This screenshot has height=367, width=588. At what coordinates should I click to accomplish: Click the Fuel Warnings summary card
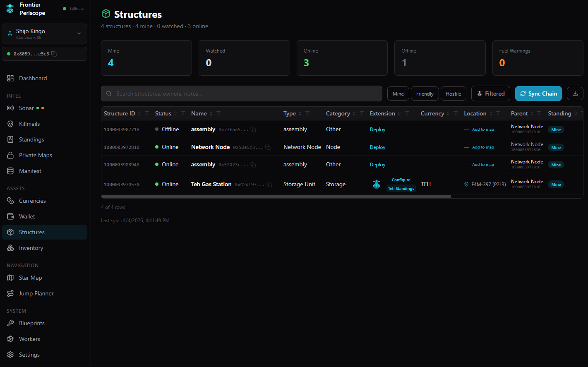pos(538,58)
